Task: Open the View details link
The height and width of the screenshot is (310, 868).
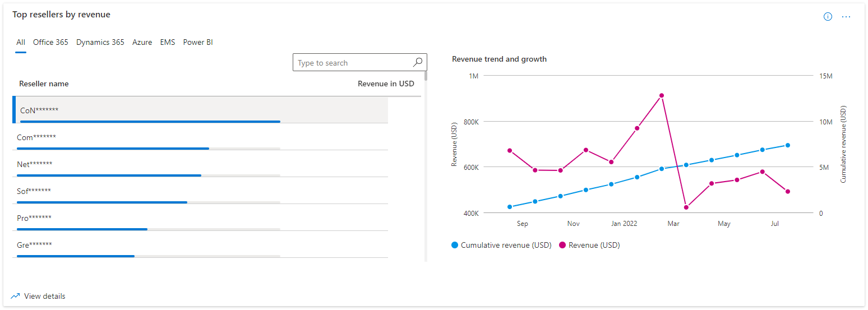Action: [x=44, y=296]
